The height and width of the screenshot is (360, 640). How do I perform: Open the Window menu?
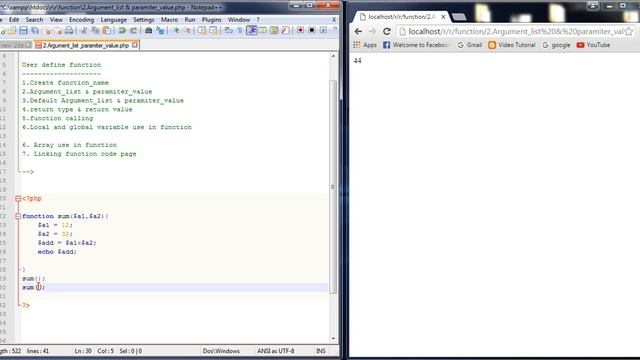pyautogui.click(x=239, y=20)
